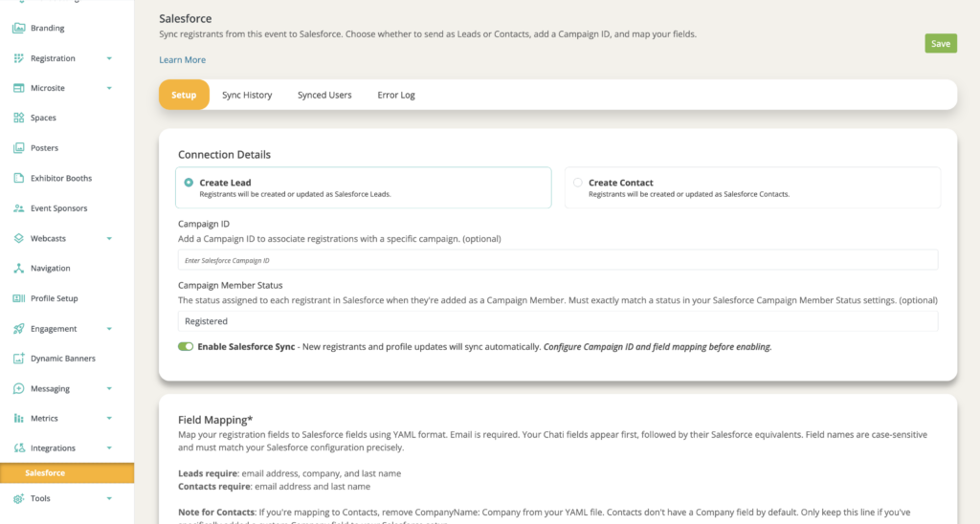This screenshot has width=980, height=524.
Task: Click the Campaign Member Status field
Action: click(x=558, y=321)
